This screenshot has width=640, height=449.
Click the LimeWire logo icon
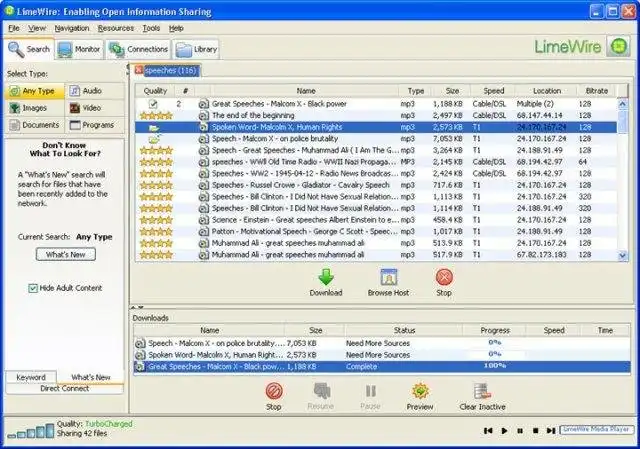tap(619, 46)
